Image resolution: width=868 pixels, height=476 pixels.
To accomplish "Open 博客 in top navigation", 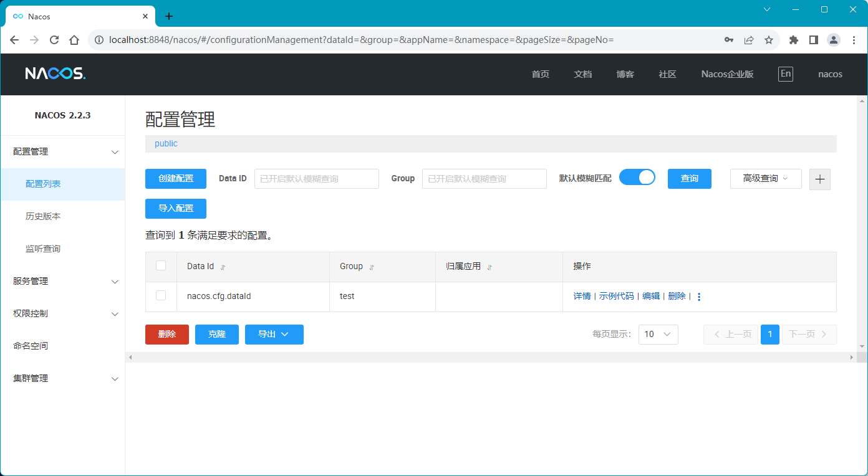I will pos(625,74).
